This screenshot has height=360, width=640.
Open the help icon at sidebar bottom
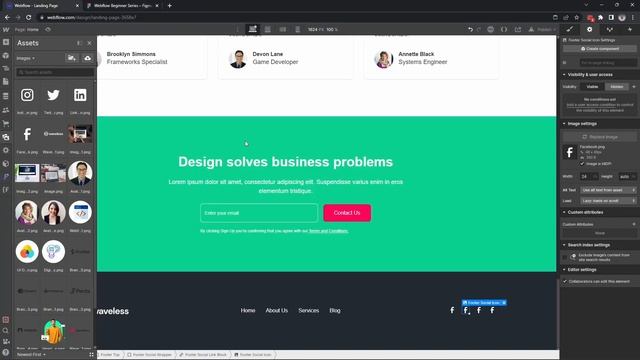coord(6,352)
